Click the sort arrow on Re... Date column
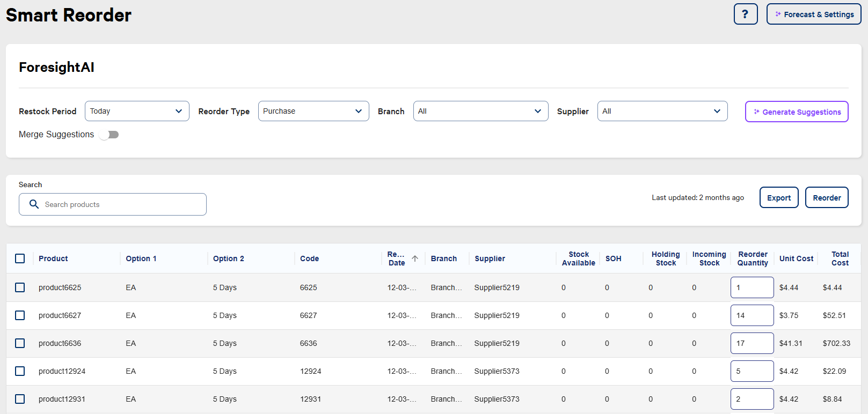This screenshot has height=414, width=868. click(415, 258)
